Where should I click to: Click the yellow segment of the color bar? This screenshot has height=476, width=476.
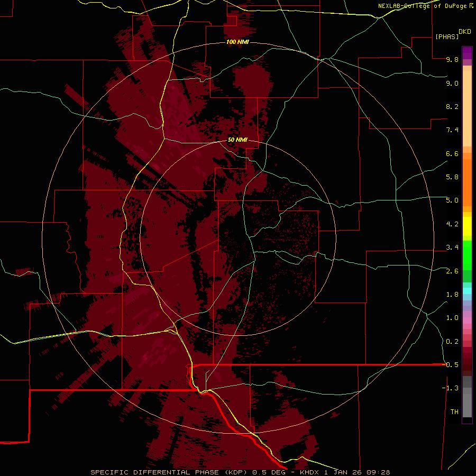[467, 226]
